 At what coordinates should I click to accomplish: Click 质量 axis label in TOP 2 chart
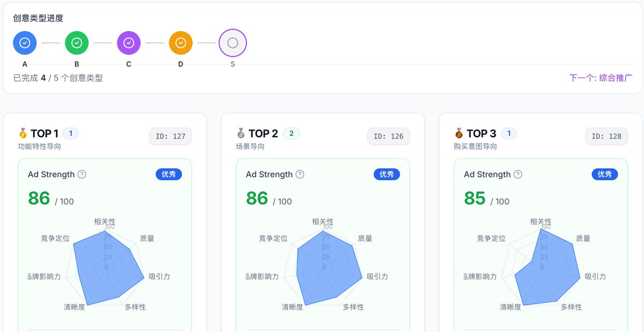pos(365,238)
